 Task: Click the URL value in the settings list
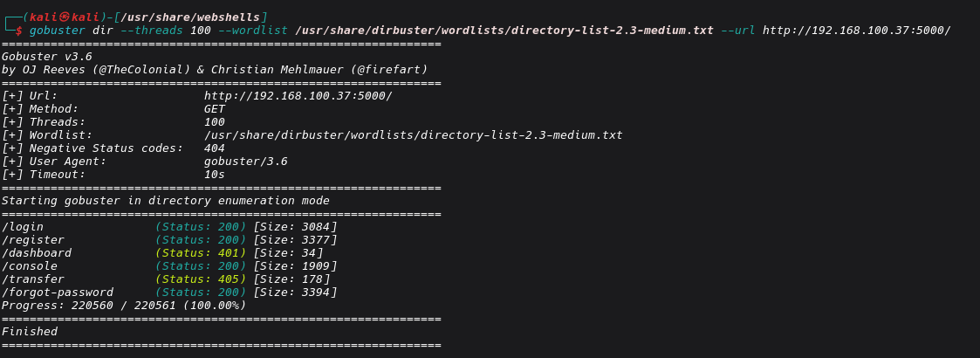pos(298,95)
